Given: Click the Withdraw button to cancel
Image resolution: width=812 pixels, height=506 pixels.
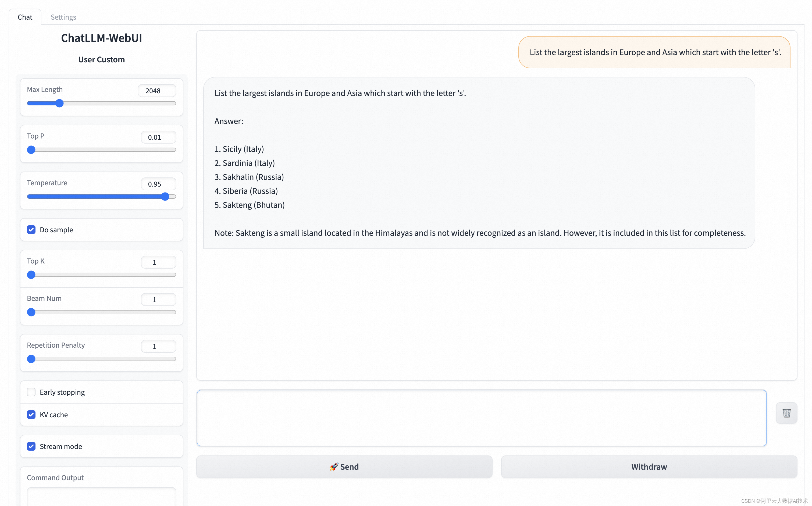Looking at the screenshot, I should [x=649, y=466].
